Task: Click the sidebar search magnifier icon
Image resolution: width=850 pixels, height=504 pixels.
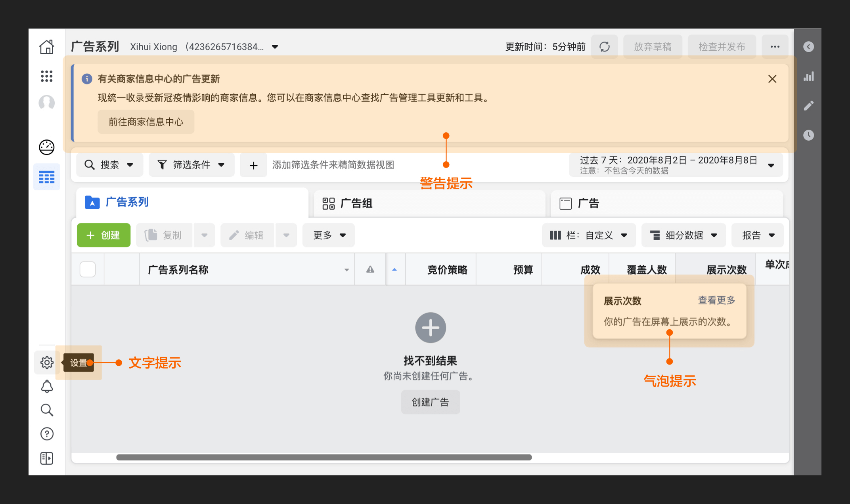Action: pos(47,410)
